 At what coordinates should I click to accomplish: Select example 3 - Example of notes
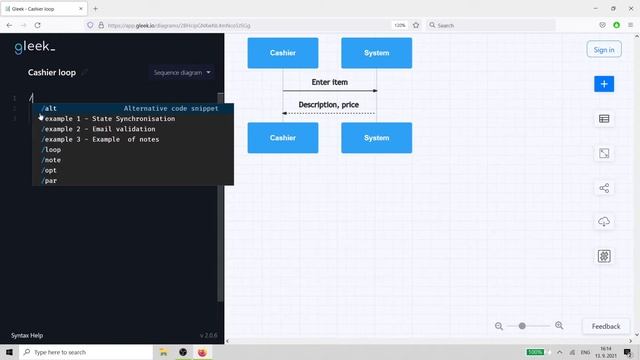pos(133,139)
